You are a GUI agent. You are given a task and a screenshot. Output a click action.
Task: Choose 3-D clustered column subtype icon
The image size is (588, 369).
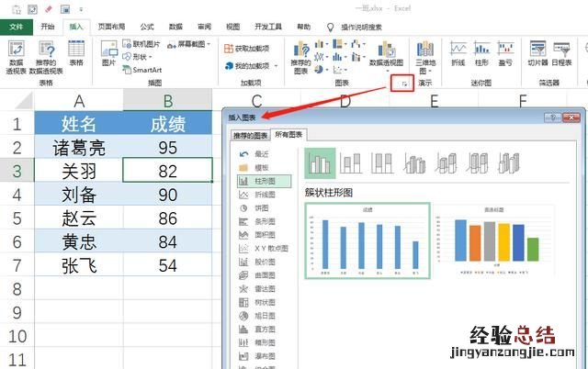414,163
